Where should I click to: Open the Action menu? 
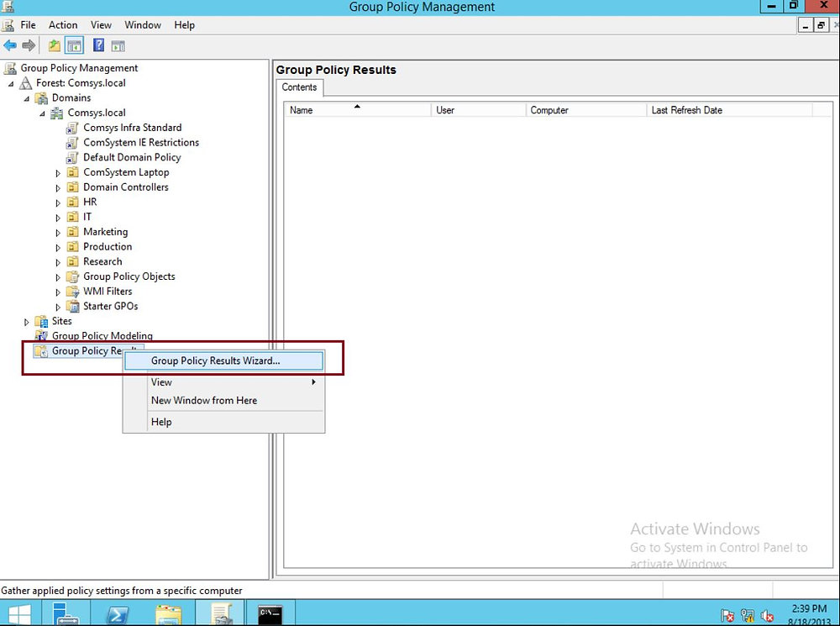click(63, 24)
